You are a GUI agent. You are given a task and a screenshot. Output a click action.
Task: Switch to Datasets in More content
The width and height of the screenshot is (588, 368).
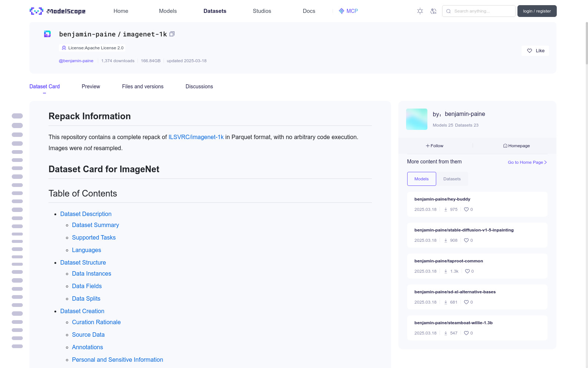pos(452,179)
